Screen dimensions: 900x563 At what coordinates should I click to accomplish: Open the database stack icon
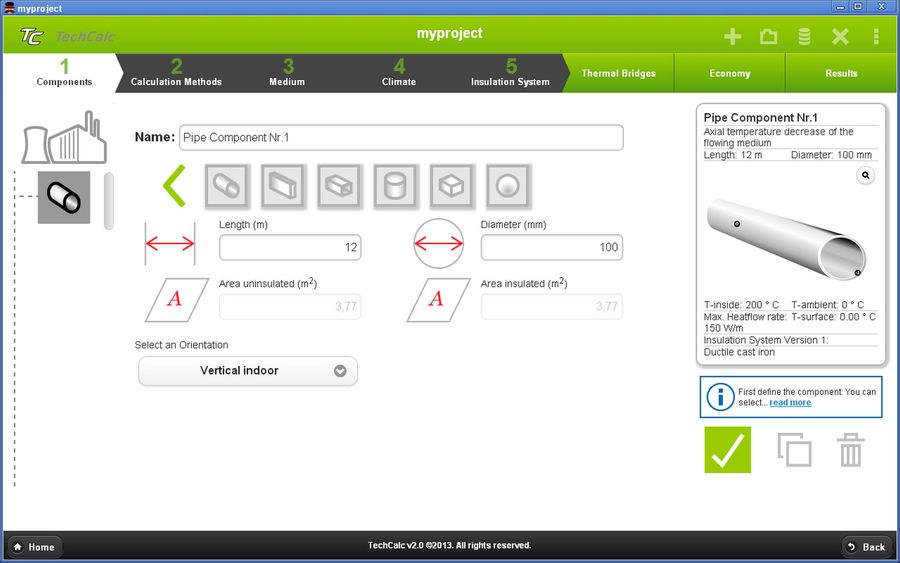click(804, 37)
